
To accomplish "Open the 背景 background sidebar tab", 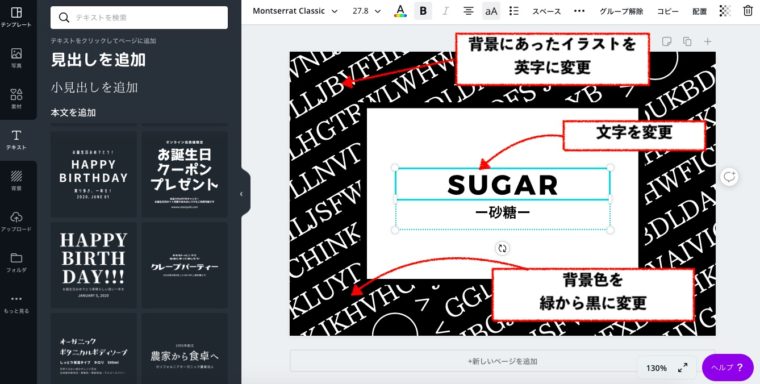I will pos(16,180).
